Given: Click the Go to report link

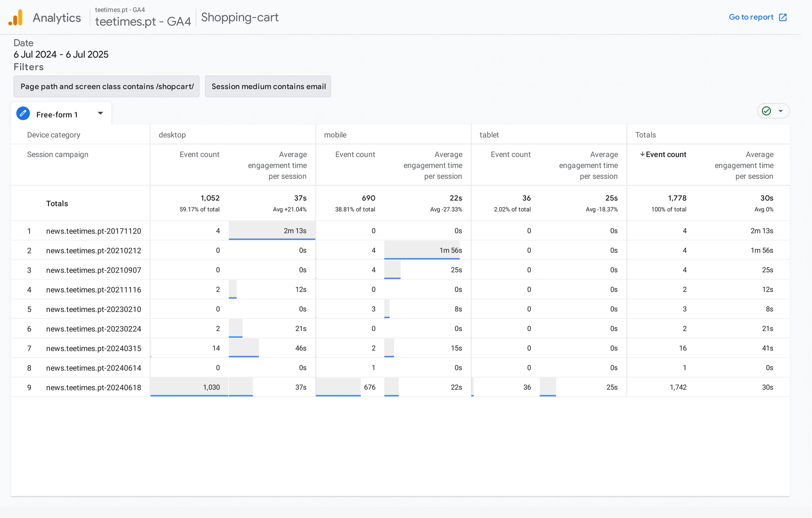Looking at the screenshot, I should coord(751,17).
